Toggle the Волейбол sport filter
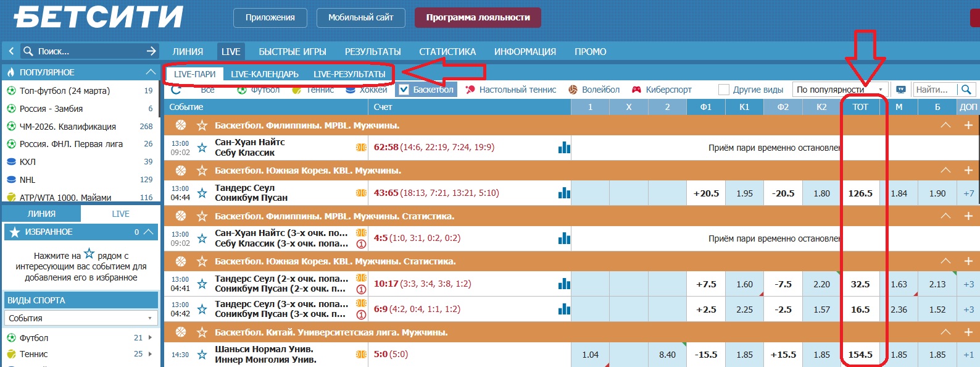The width and height of the screenshot is (980, 367). coord(594,90)
